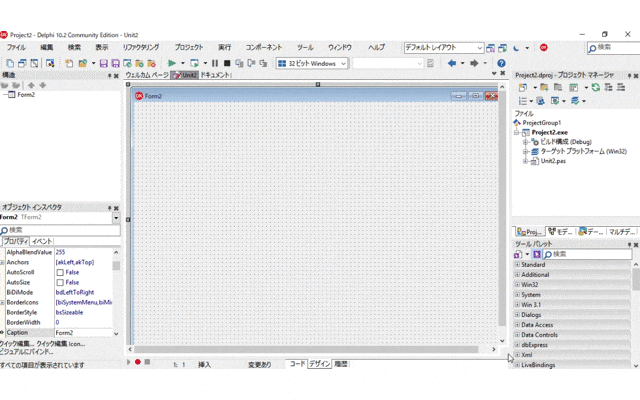Screen dimensions: 640x400
Task: Open the default layout combo box
Action: [444, 48]
